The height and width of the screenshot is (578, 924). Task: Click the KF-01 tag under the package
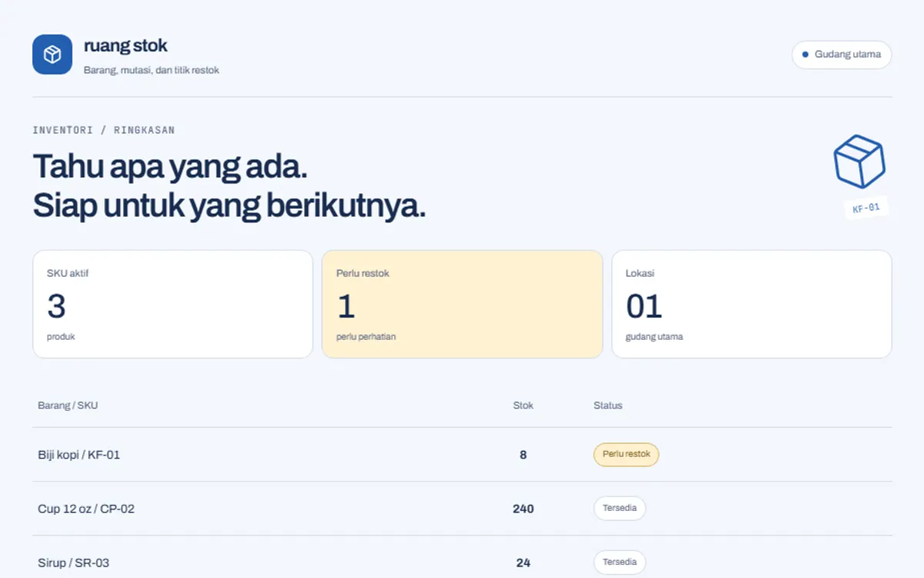tap(866, 207)
